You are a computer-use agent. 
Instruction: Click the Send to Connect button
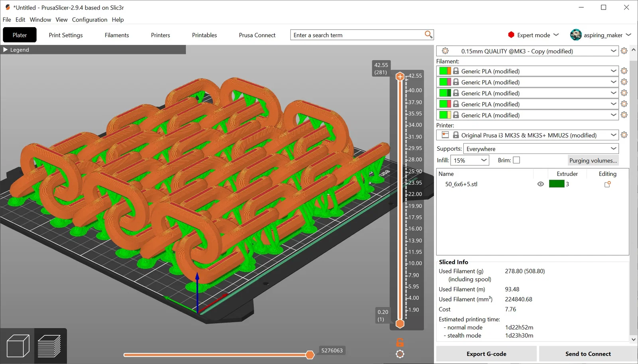click(x=588, y=354)
